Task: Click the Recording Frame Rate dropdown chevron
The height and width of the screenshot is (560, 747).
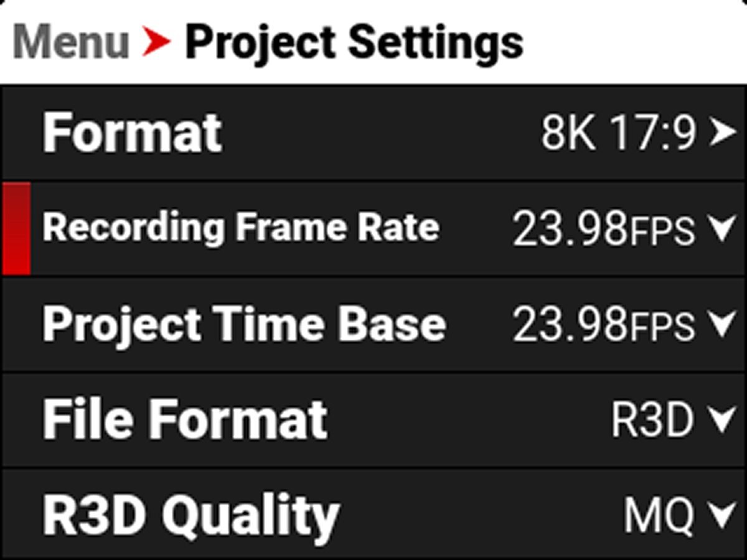Action: 722,230
